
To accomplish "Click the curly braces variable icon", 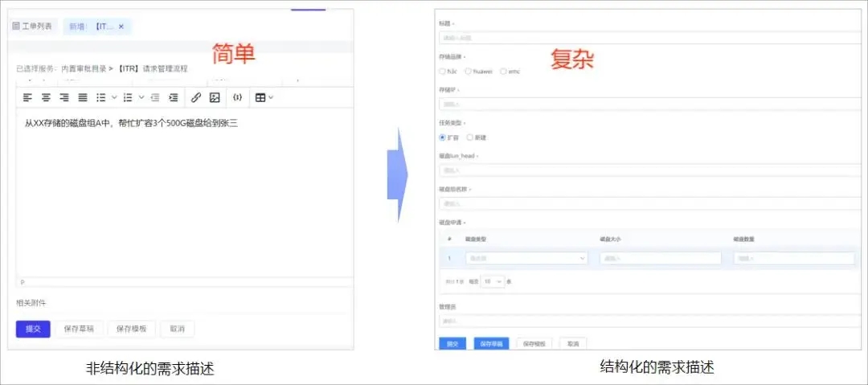I will point(237,97).
